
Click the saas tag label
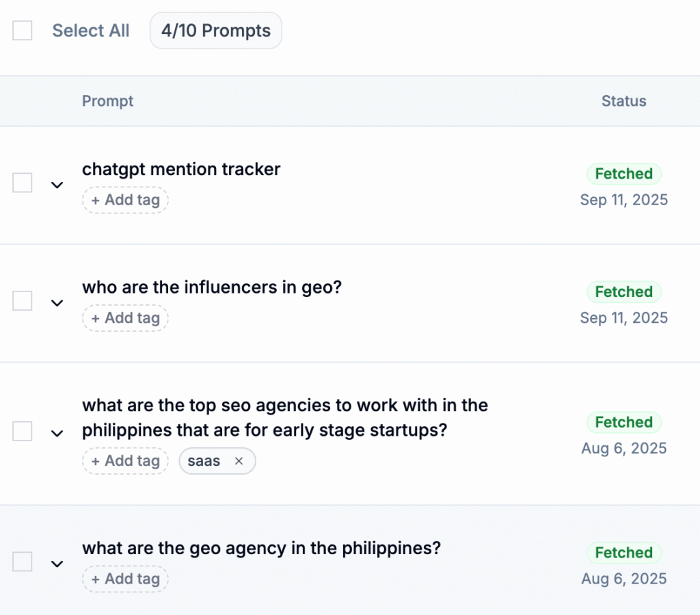pyautogui.click(x=204, y=461)
